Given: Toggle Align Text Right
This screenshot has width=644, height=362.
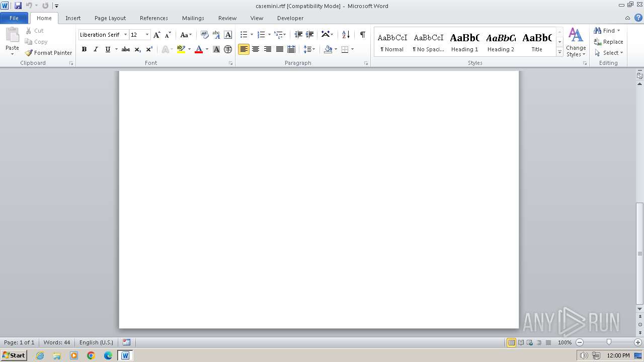Looking at the screenshot, I should coord(268,49).
